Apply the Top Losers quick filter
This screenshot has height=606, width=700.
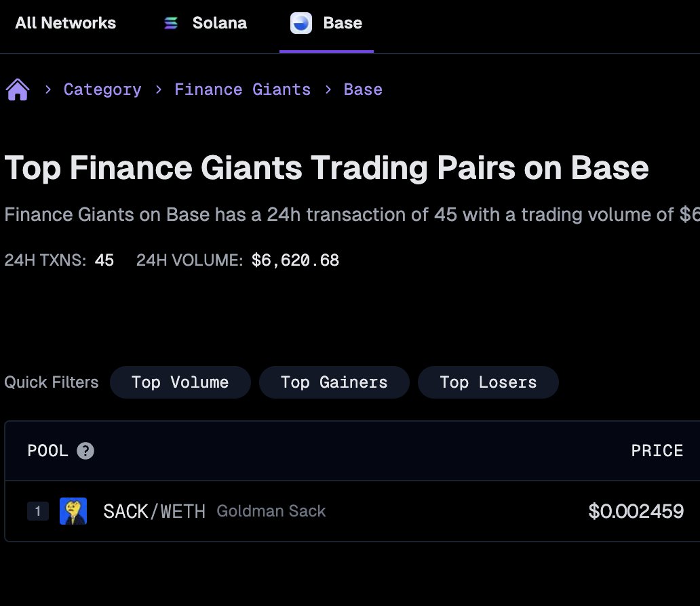tap(488, 382)
